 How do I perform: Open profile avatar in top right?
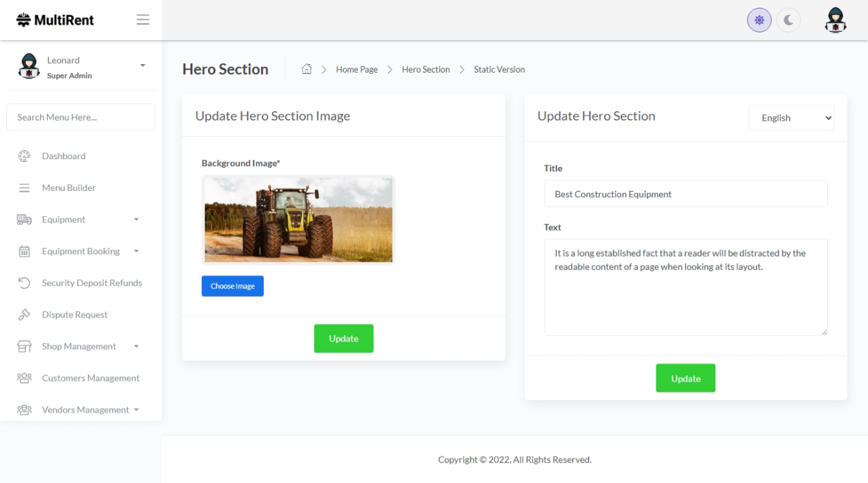pos(835,20)
